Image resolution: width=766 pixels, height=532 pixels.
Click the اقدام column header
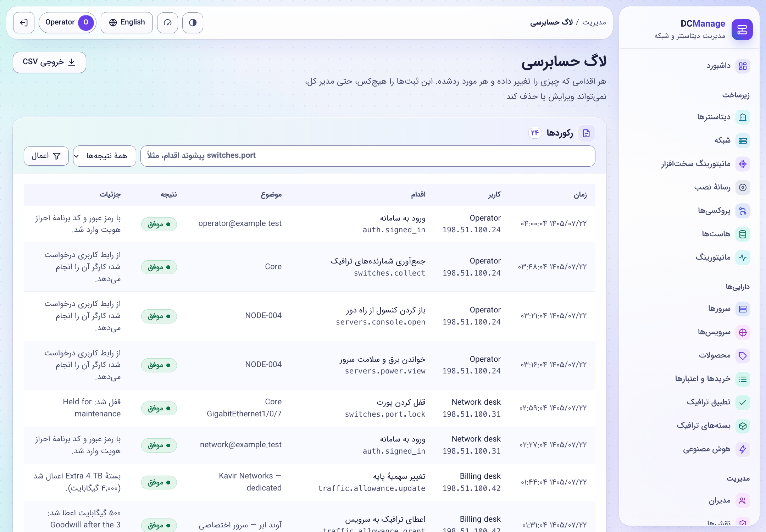pyautogui.click(x=418, y=194)
